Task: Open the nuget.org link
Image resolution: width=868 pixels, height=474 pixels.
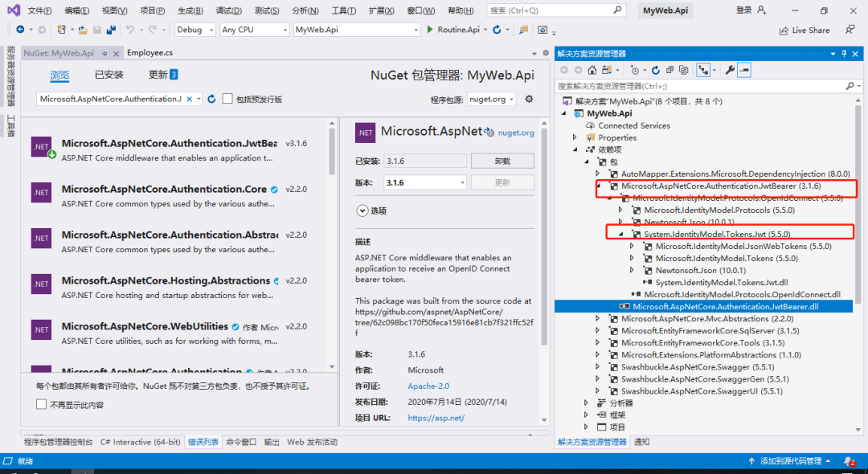Action: (516, 133)
